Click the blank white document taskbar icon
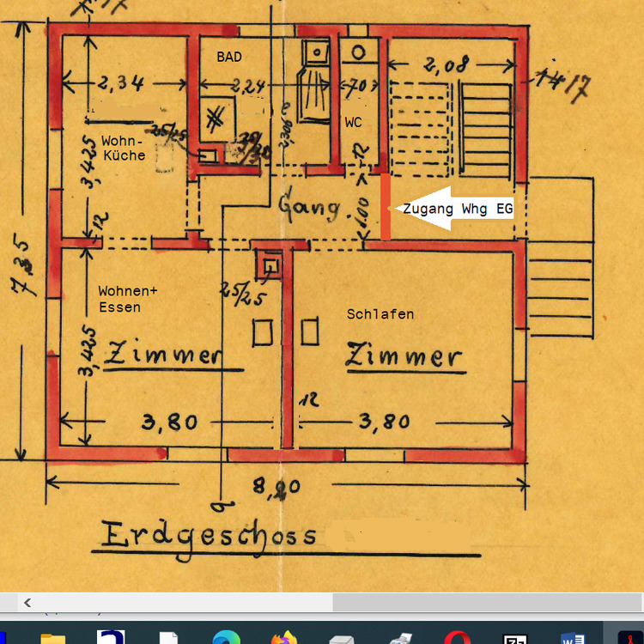 pos(168,637)
